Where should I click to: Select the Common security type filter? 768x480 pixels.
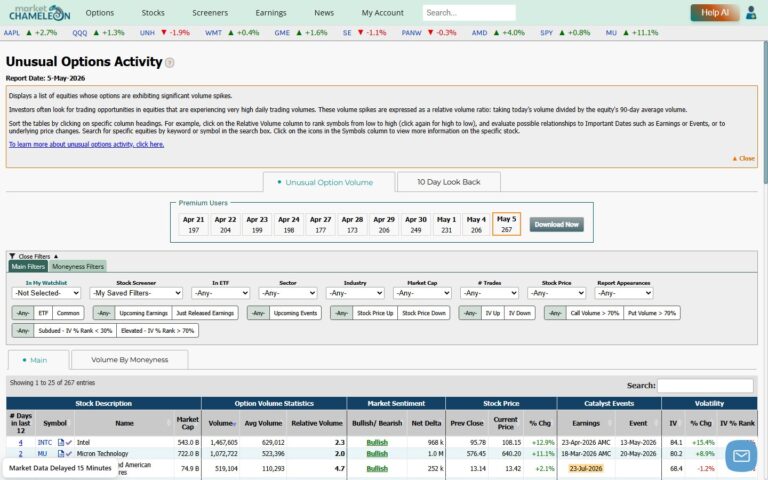(x=68, y=313)
